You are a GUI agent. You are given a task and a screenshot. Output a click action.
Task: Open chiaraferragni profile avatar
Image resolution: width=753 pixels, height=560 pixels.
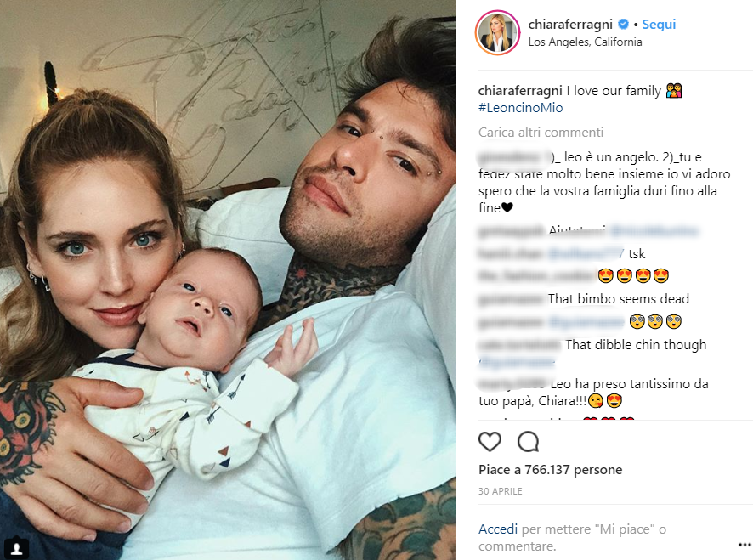[497, 32]
